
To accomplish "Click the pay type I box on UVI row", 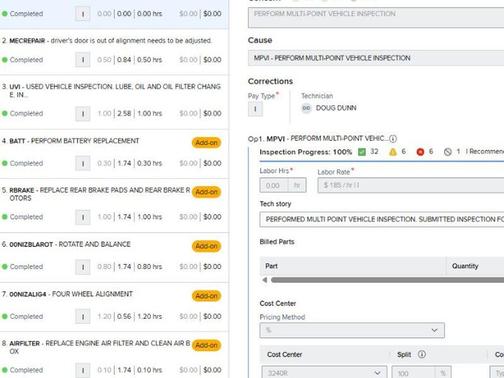I will (x=83, y=114).
